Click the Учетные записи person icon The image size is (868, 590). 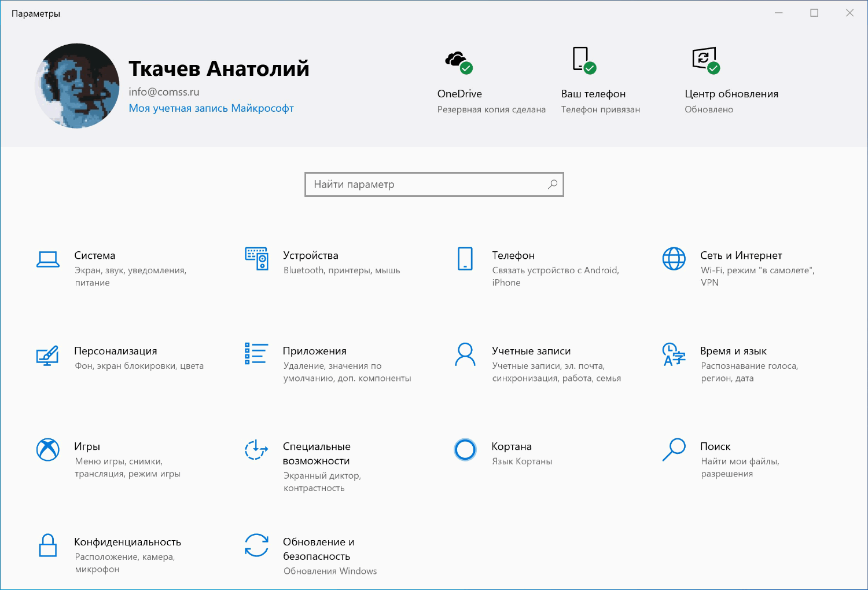(465, 354)
